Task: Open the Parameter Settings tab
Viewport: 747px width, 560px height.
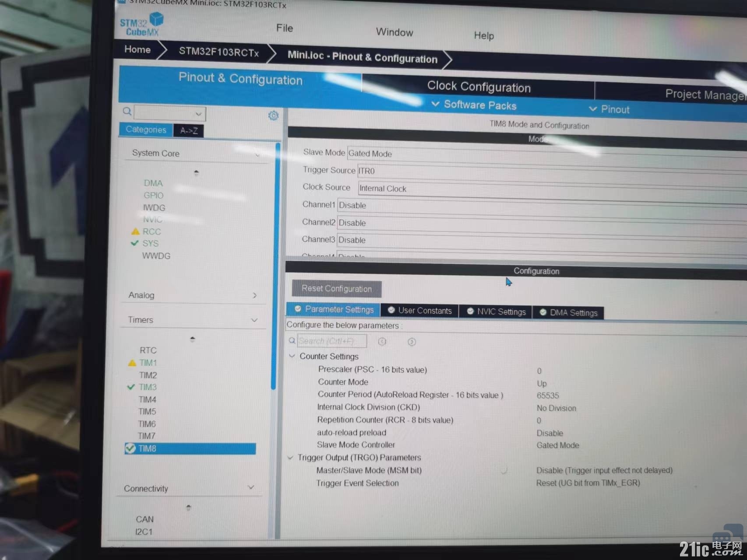Action: (333, 309)
